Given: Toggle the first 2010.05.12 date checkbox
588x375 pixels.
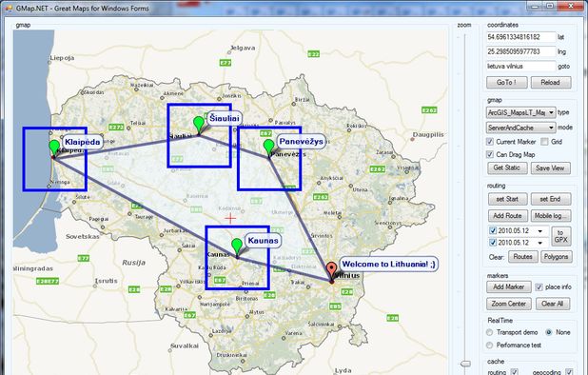Looking at the screenshot, I should pos(493,230).
